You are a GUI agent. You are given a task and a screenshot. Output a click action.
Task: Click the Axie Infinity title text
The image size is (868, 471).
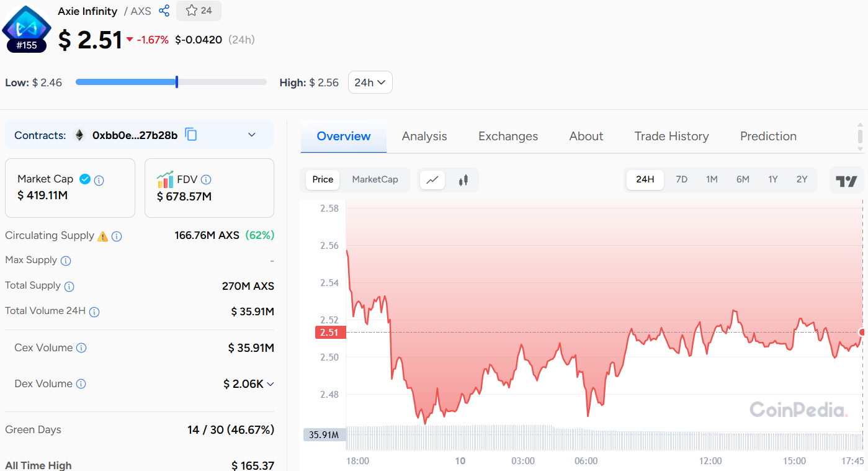point(87,11)
